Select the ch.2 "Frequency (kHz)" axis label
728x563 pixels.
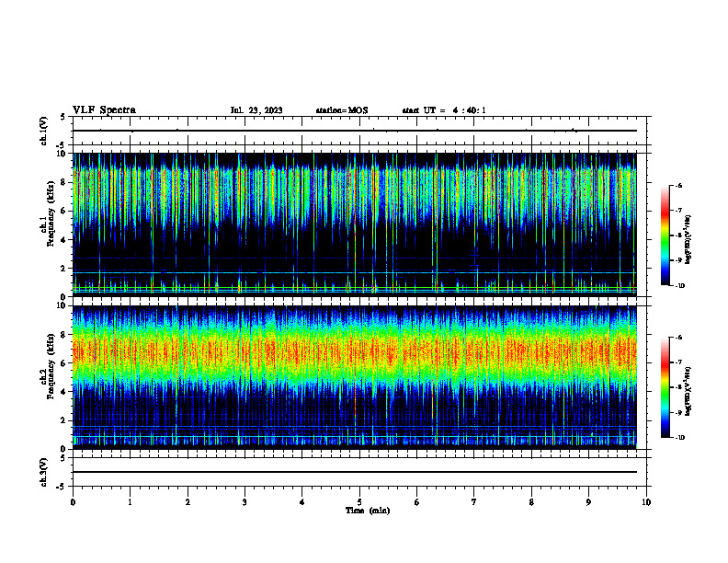pos(51,366)
